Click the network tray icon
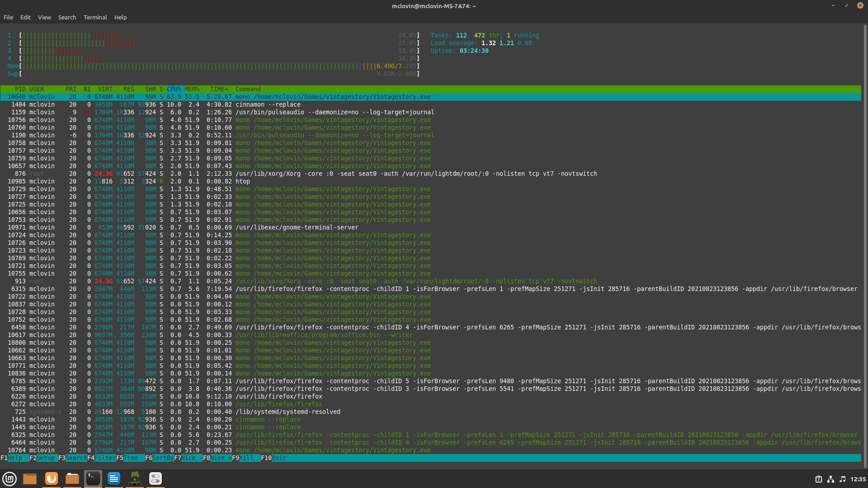The width and height of the screenshot is (868, 488). (x=830, y=479)
